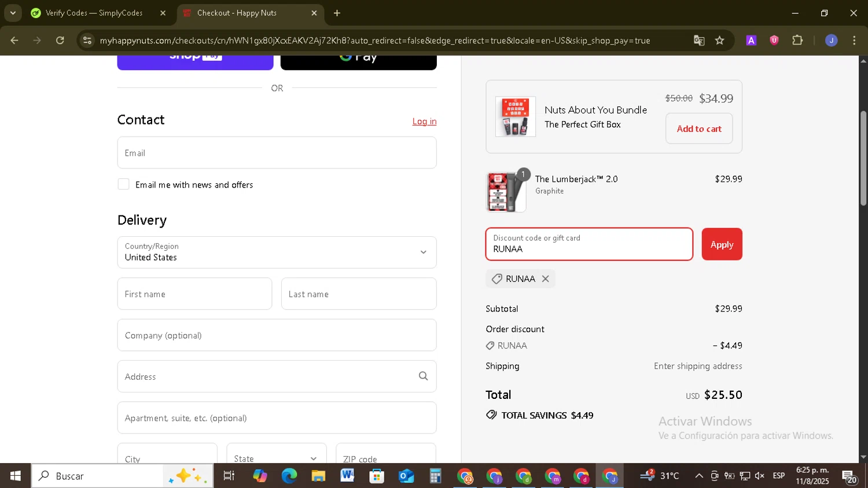
Task: Click the total amount $25.50
Action: (x=723, y=395)
